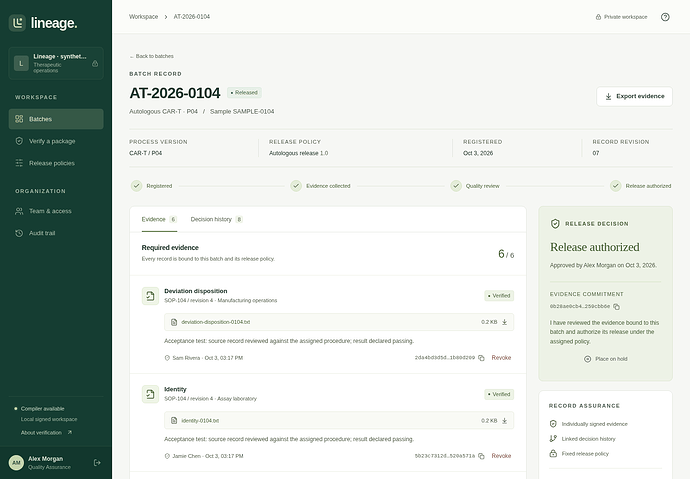Click the Release policies sliders icon
690x479 pixels.
click(19, 163)
